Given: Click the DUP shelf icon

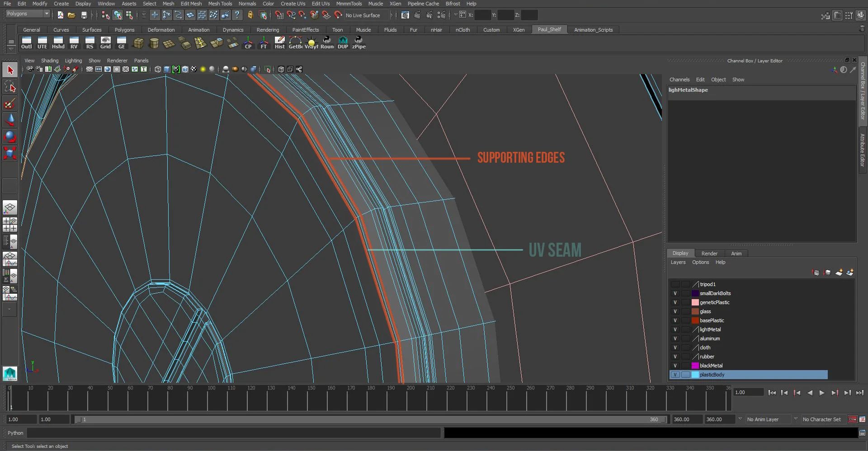Looking at the screenshot, I should (x=343, y=43).
